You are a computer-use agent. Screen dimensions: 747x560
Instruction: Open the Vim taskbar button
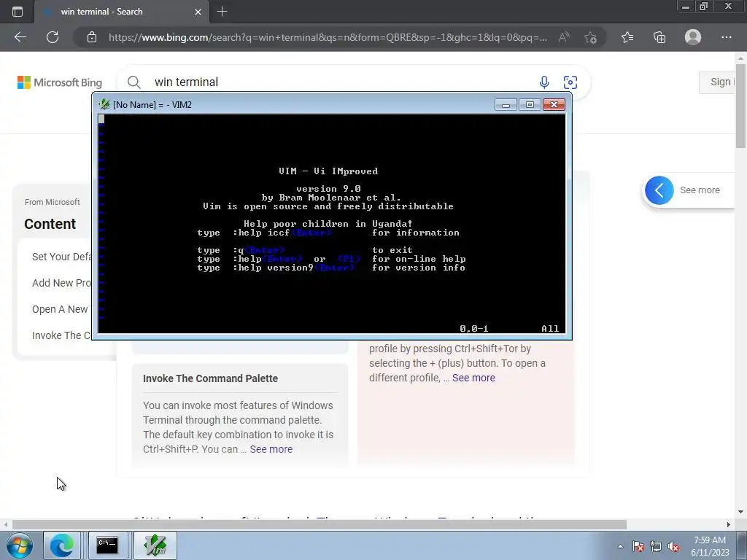[155, 545]
